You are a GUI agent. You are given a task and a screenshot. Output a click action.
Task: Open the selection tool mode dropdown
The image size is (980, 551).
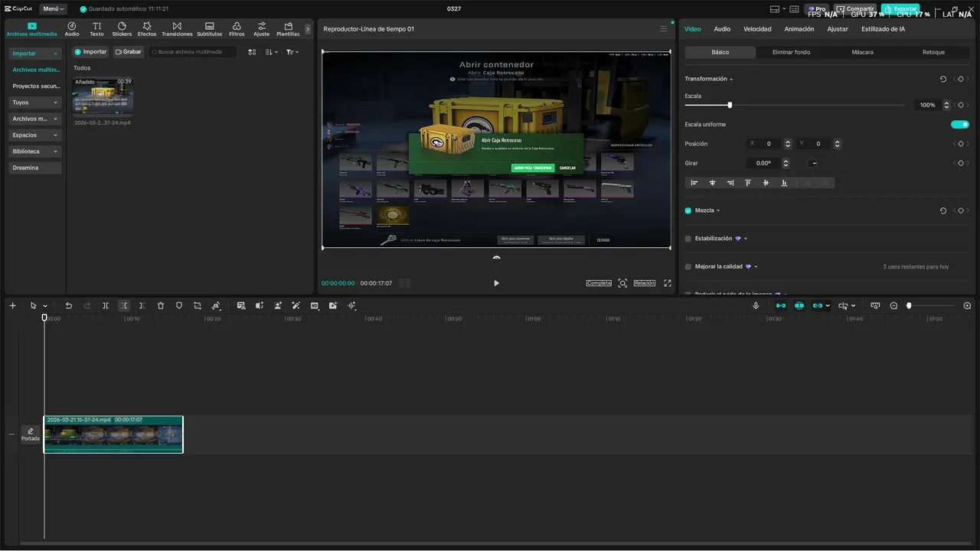(x=45, y=306)
